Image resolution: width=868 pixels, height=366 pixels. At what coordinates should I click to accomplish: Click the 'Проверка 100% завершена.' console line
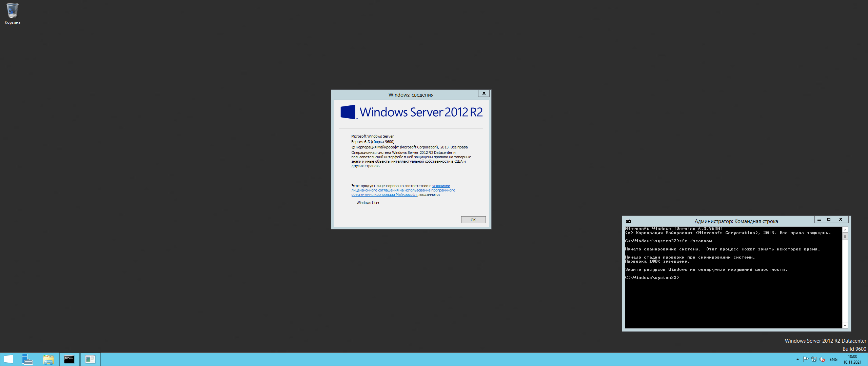[658, 261]
